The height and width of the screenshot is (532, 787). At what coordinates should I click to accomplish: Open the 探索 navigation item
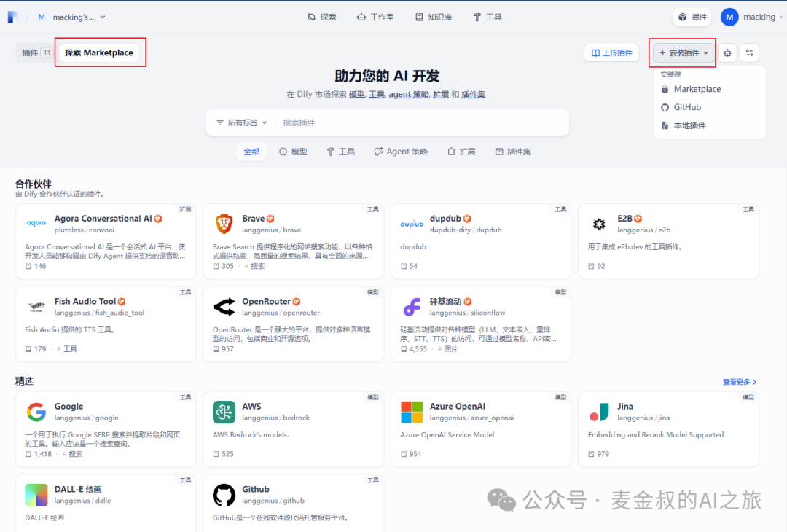click(x=322, y=17)
